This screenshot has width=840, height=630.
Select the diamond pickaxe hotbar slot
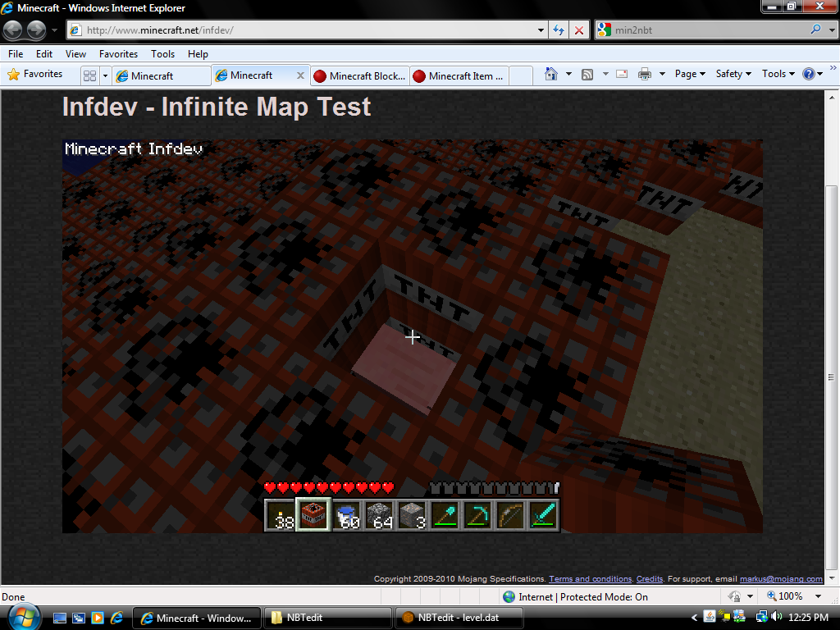[478, 515]
